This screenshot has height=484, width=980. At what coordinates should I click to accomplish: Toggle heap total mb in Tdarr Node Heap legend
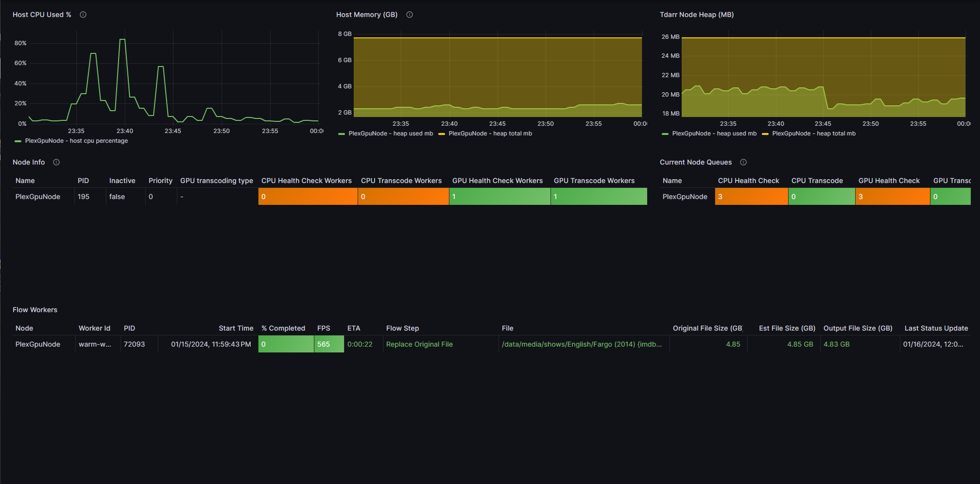(x=814, y=134)
